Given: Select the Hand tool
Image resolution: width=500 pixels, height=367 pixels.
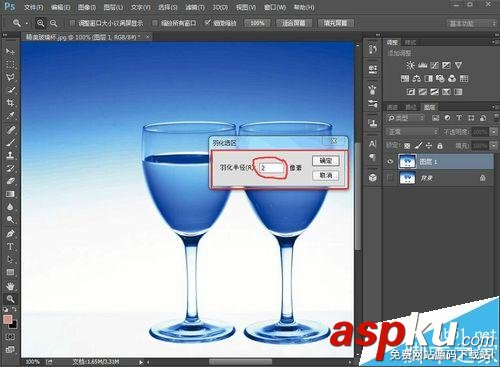Looking at the screenshot, I should click(10, 286).
